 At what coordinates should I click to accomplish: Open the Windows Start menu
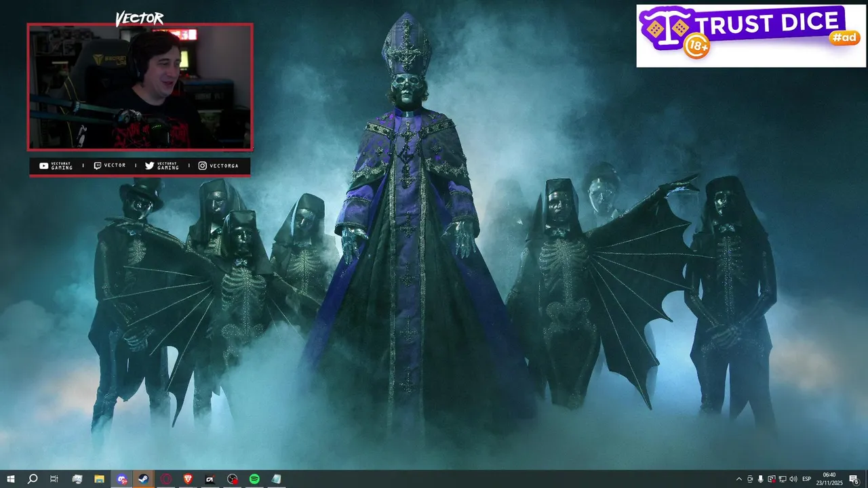point(11,479)
